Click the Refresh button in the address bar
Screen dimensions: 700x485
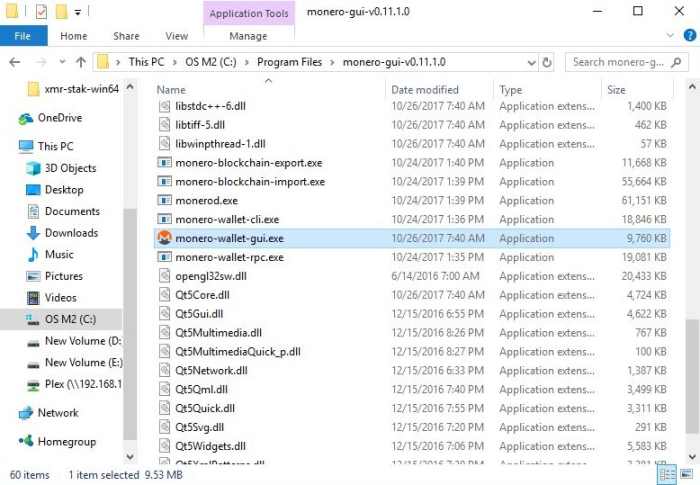tap(547, 63)
